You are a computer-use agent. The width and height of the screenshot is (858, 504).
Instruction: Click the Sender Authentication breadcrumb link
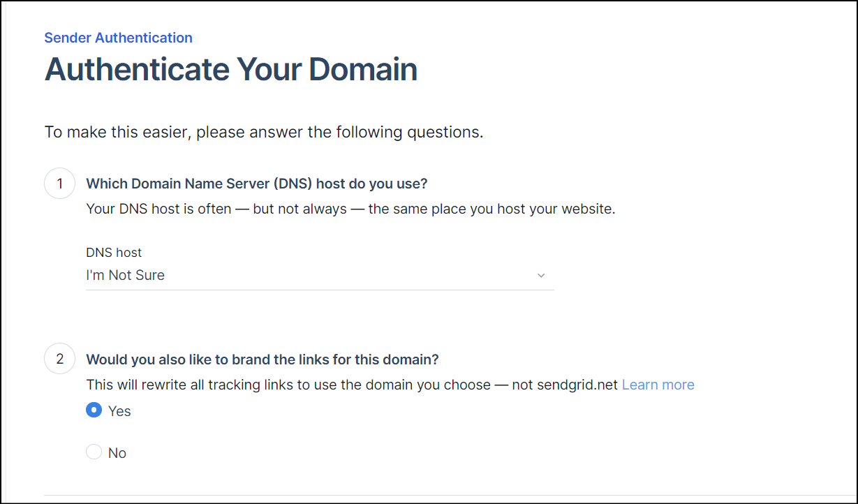click(x=118, y=38)
